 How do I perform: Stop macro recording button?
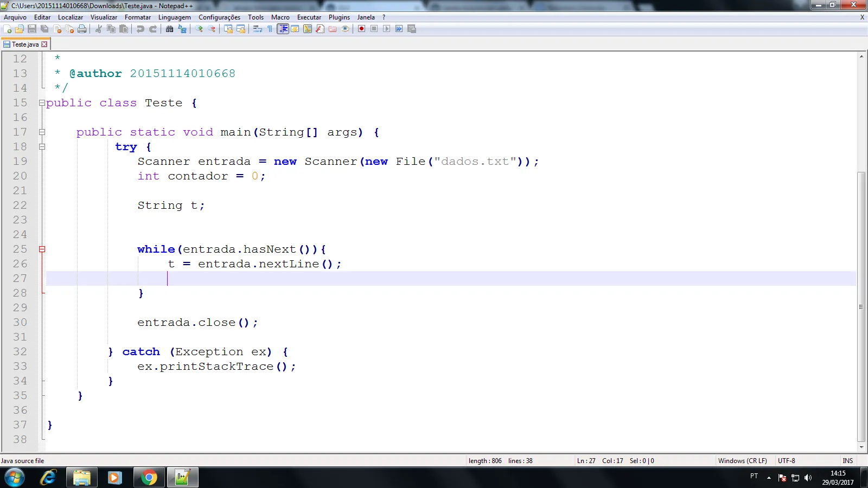click(374, 29)
